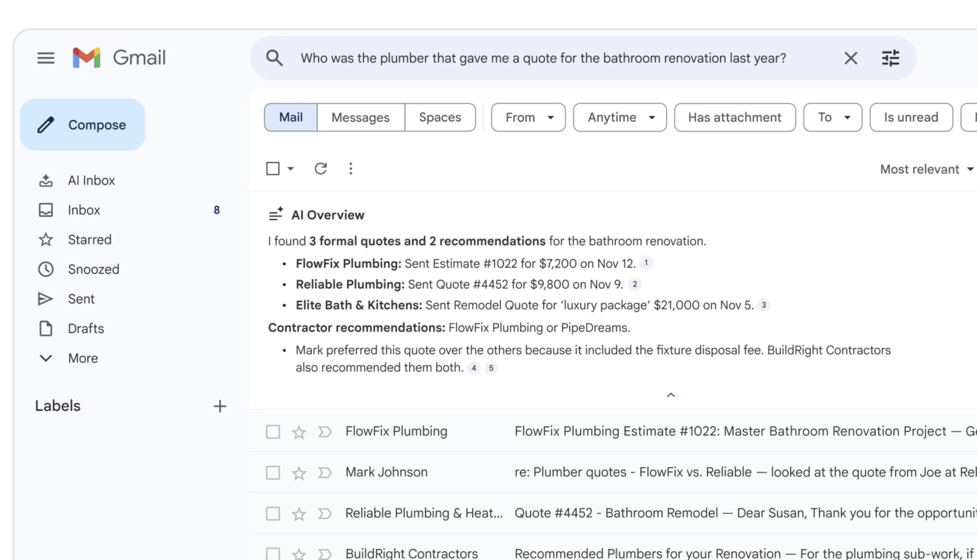Tick the checkbox for the FlowFix Plumbing email
Screen dimensions: 977x560
tap(273, 431)
